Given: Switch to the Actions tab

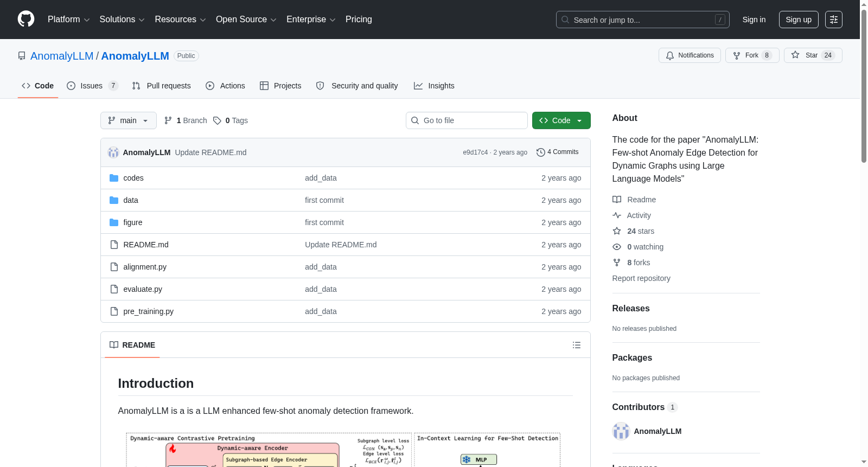Looking at the screenshot, I should click(225, 86).
